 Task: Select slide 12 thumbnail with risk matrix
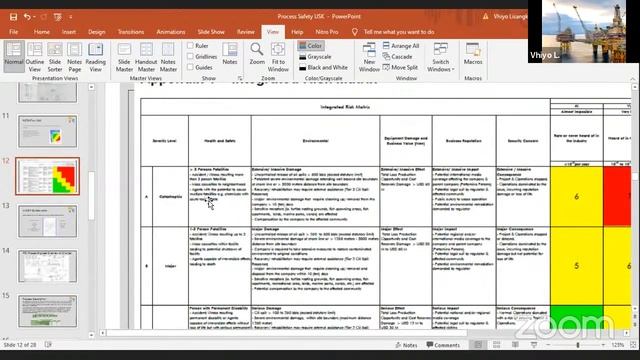coord(47,176)
